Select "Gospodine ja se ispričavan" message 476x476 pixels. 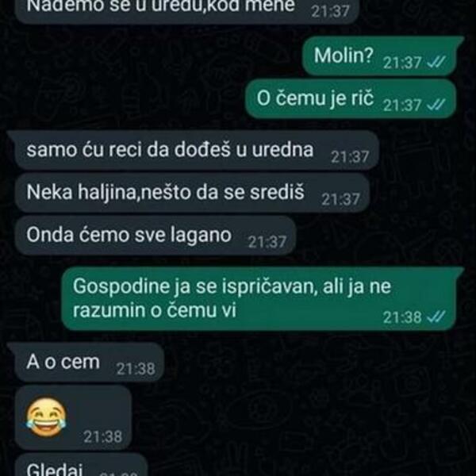(x=261, y=298)
